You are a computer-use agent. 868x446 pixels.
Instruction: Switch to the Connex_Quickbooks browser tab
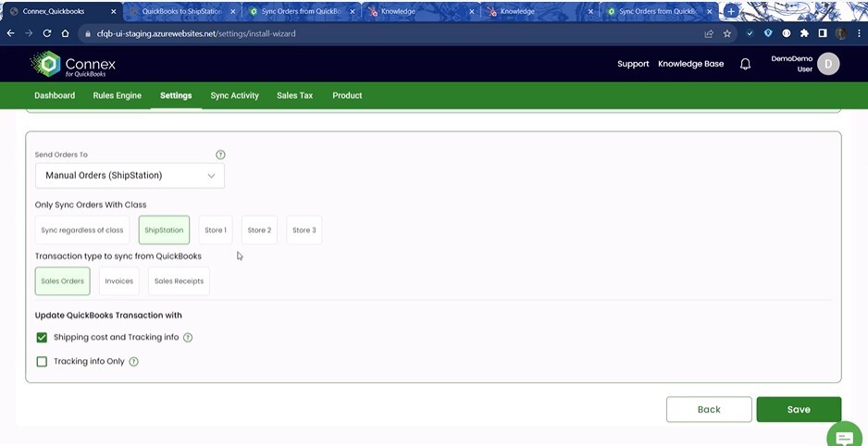(62, 11)
